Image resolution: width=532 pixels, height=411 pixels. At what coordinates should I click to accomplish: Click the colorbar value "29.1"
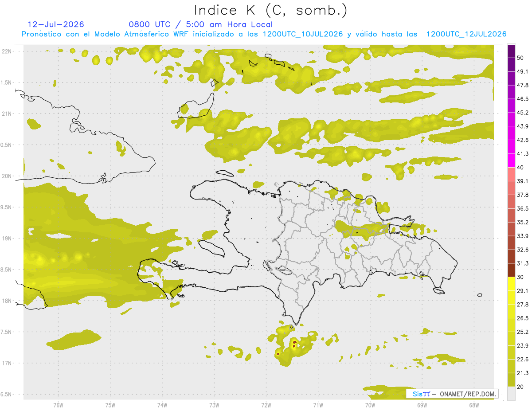click(x=523, y=291)
